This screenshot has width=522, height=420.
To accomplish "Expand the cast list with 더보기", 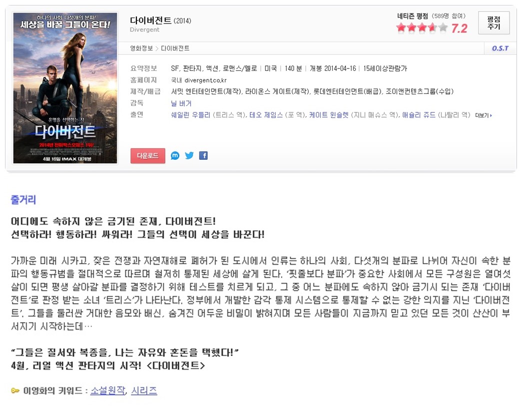I will pyautogui.click(x=484, y=115).
